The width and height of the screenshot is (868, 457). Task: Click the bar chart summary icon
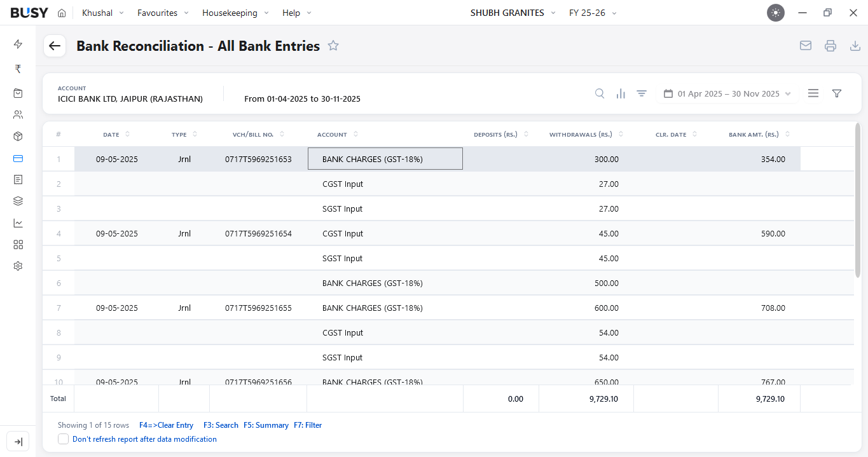(x=621, y=93)
